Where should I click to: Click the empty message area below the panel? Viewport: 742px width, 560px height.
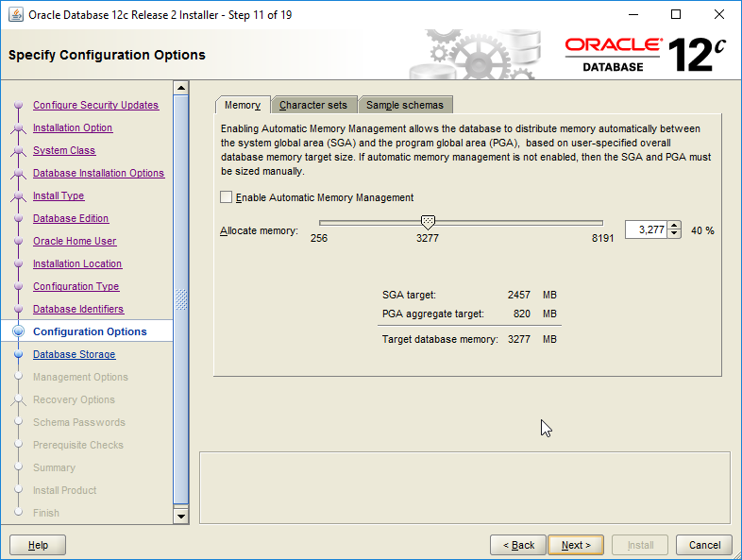[x=464, y=487]
